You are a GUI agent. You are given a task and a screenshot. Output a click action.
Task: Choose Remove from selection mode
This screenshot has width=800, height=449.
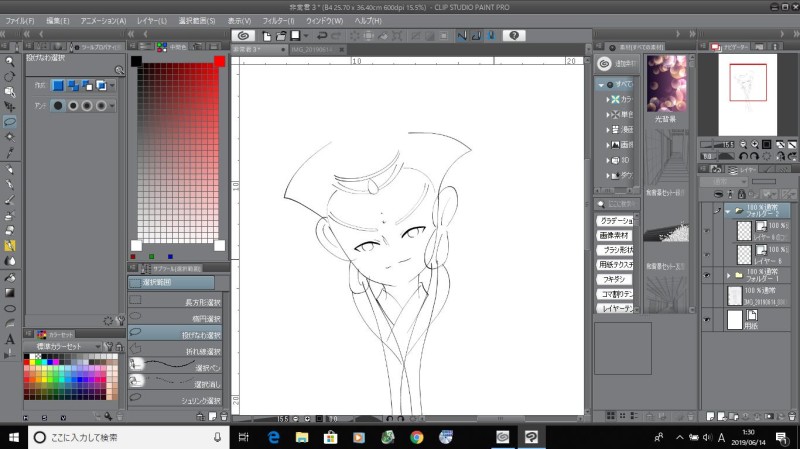[87, 85]
